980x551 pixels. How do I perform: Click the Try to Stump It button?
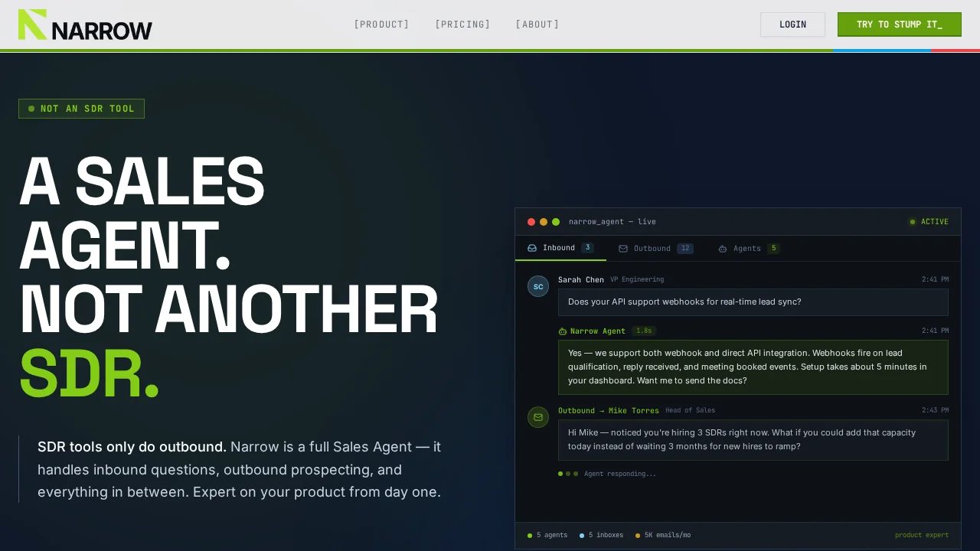coord(899,24)
